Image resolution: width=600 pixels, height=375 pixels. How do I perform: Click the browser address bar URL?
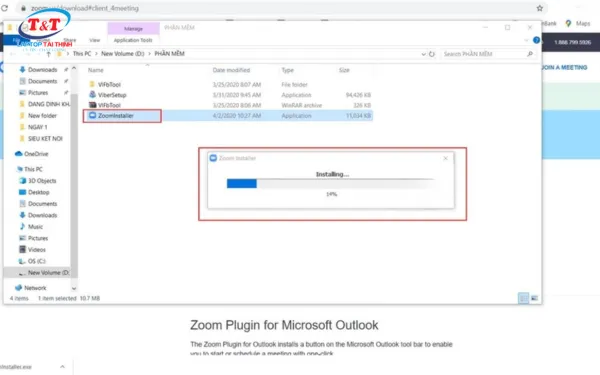(85, 8)
